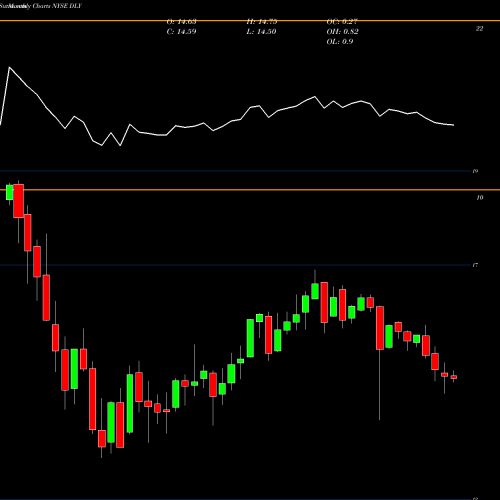Click the 'Charts NYSE DLY' chart title
The width and height of the screenshot is (500, 500).
point(57,6)
